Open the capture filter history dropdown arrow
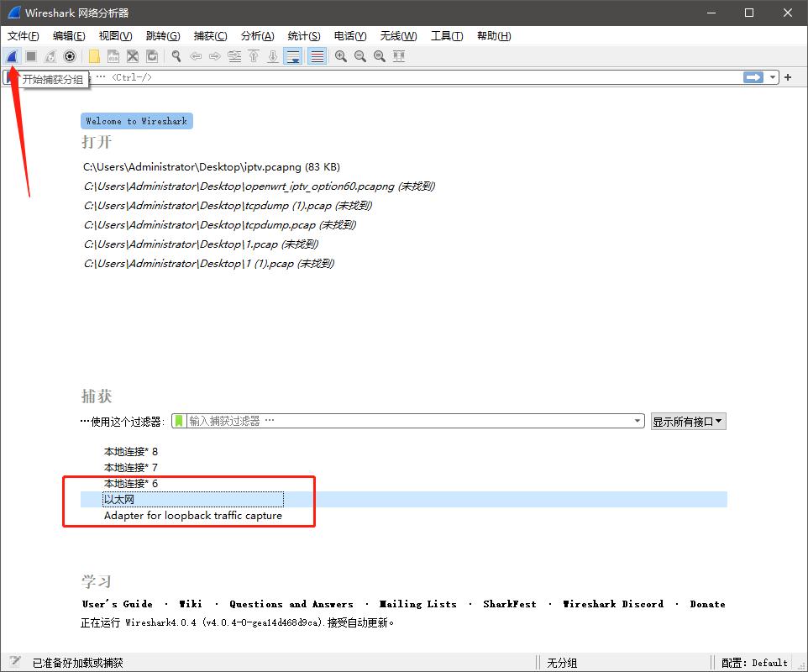This screenshot has width=808, height=672. pyautogui.click(x=637, y=422)
